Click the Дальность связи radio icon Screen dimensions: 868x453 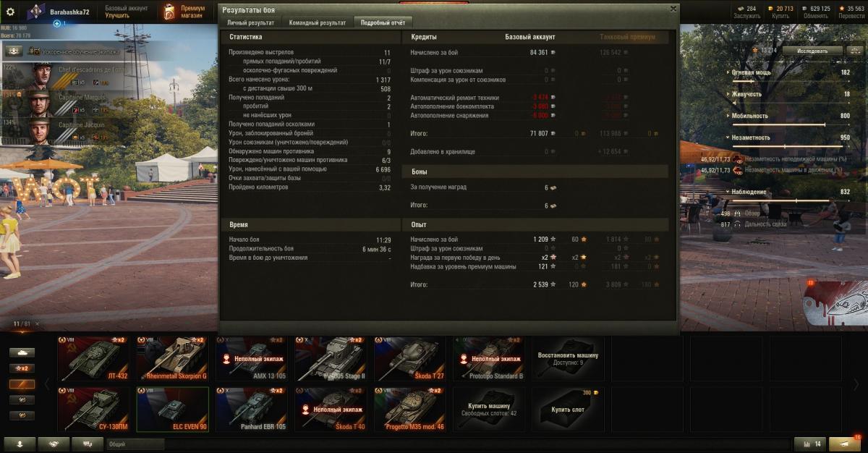(737, 224)
